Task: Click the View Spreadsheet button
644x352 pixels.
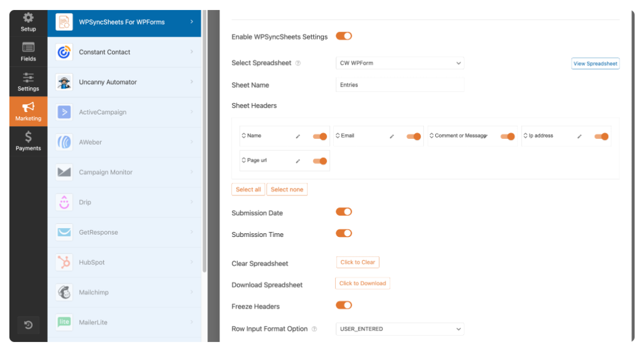Action: (595, 63)
